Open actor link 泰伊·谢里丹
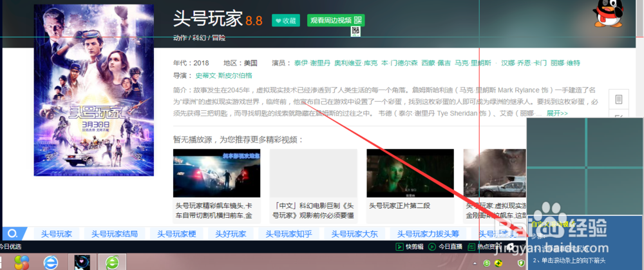Image resolution: width=644 pixels, height=270 pixels. coord(312,63)
